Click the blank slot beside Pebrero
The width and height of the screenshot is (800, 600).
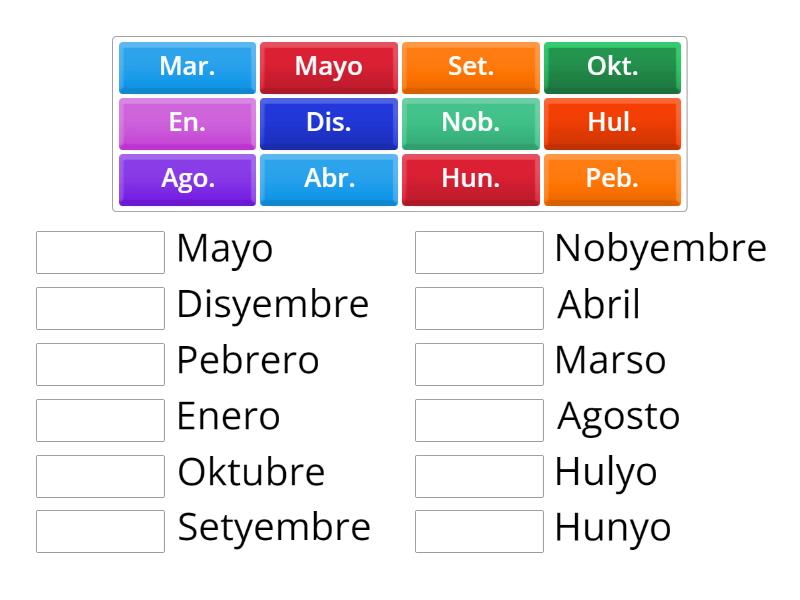100,364
